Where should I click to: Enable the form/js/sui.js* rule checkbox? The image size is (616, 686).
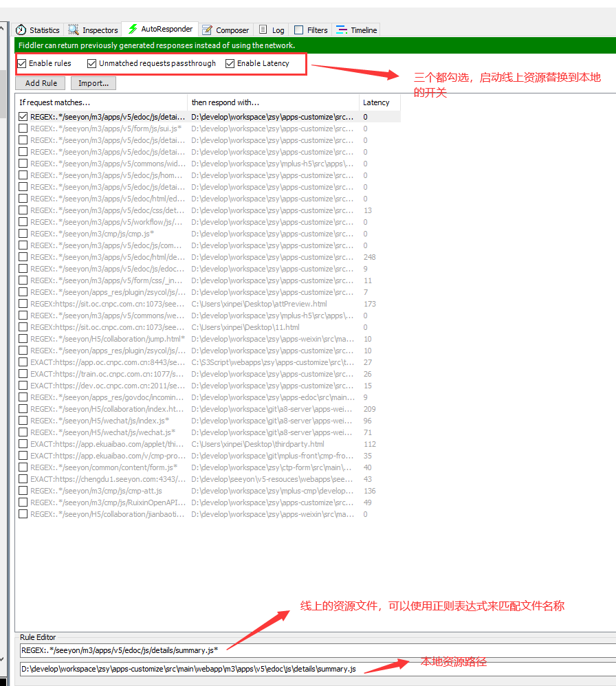pos(23,129)
